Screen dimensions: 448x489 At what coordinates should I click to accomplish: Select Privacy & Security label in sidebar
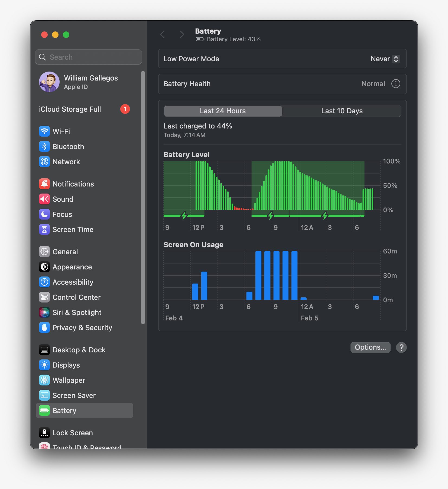82,328
